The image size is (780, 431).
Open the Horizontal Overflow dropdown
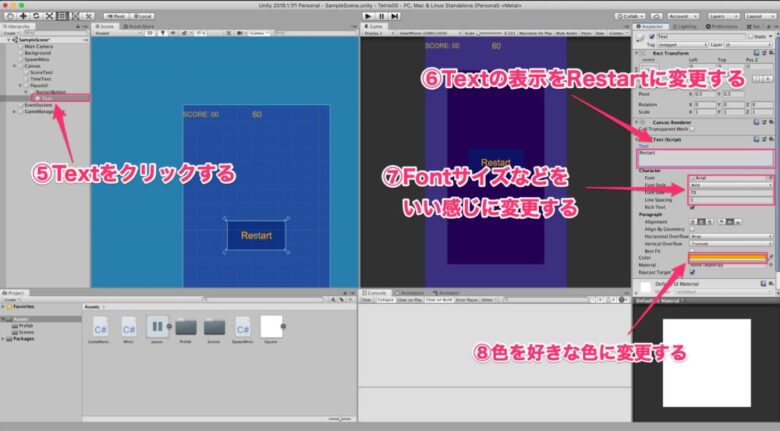click(731, 236)
